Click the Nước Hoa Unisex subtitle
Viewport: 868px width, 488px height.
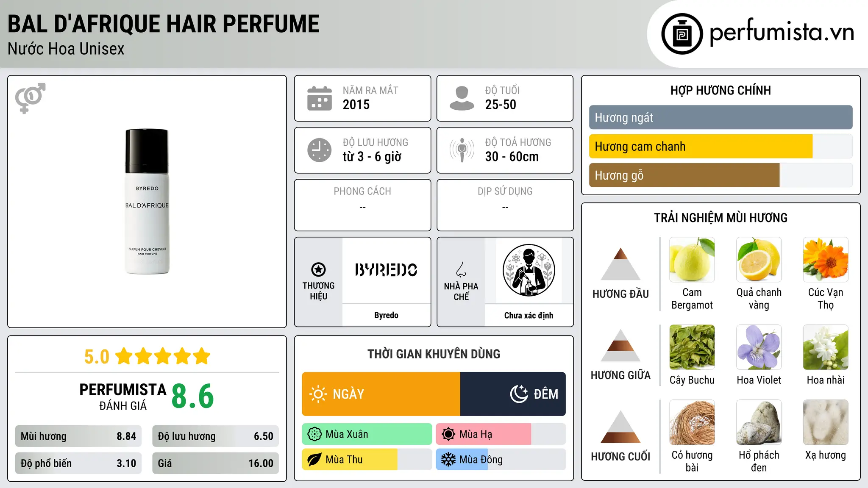[66, 49]
